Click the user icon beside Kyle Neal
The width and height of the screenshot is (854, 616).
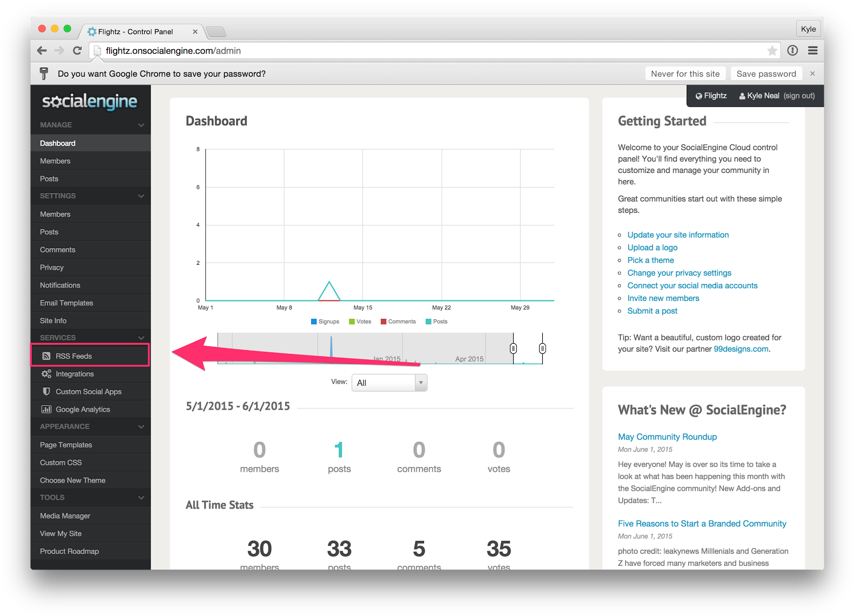742,96
